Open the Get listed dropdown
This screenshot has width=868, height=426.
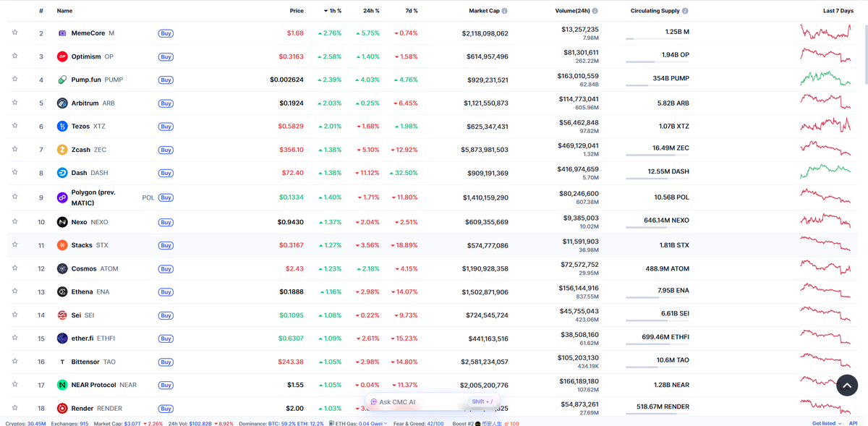point(824,422)
